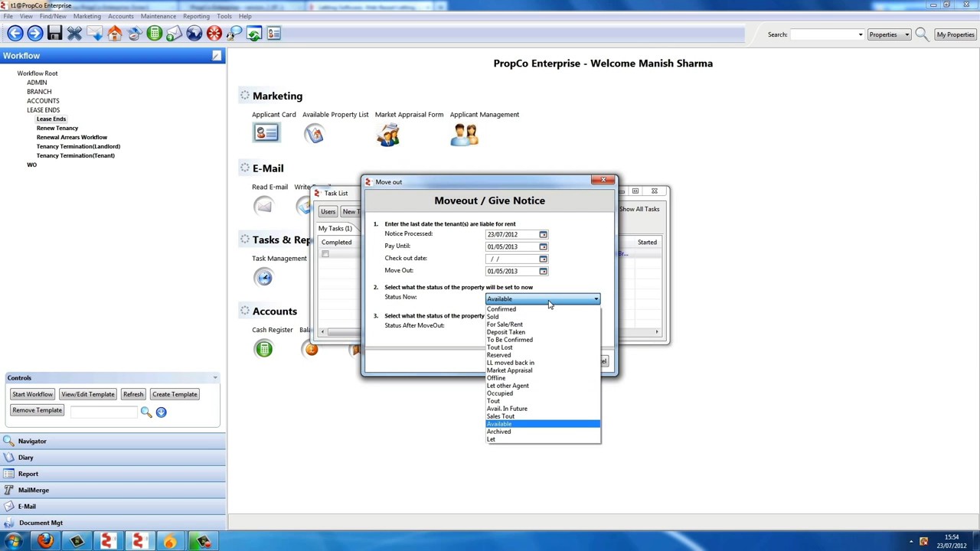Screen dimensions: 980x551
Task: Open the Check out date picker
Action: click(x=543, y=259)
